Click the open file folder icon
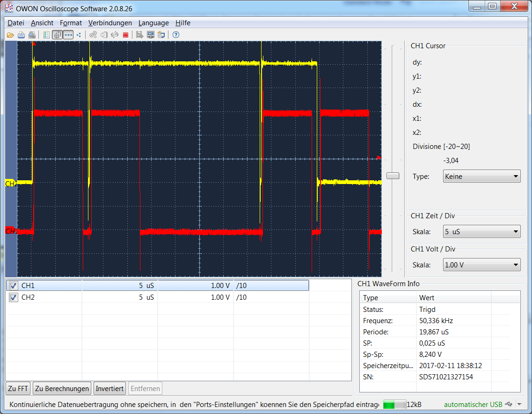The width and height of the screenshot is (532, 414). click(x=10, y=35)
